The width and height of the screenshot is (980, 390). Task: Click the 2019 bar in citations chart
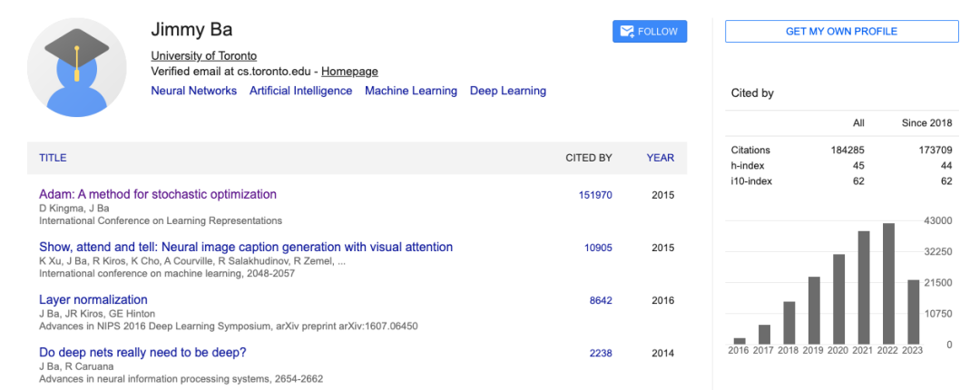814,310
